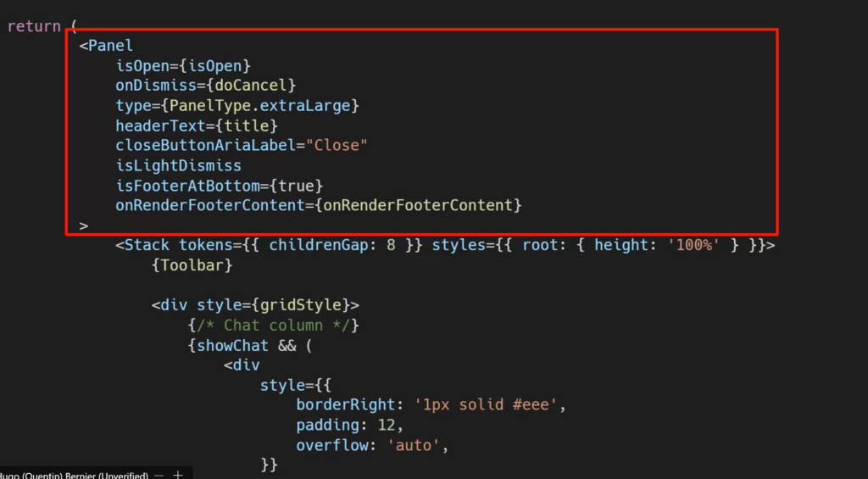The width and height of the screenshot is (868, 479).
Task: Click the opening Panel tag name
Action: [111, 46]
